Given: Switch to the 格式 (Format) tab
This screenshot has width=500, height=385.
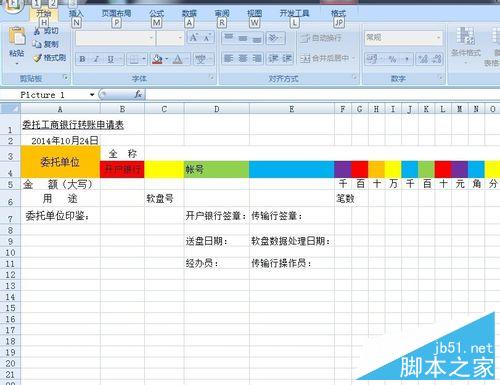Looking at the screenshot, I should [x=338, y=14].
